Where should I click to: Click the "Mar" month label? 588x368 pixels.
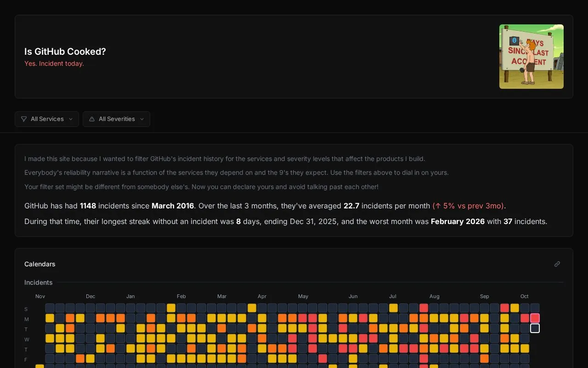[x=222, y=296]
